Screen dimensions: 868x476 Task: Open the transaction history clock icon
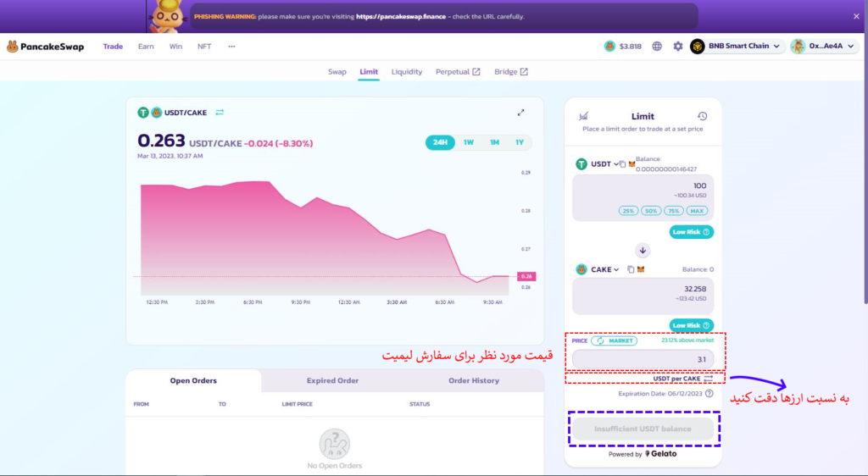[x=702, y=116]
